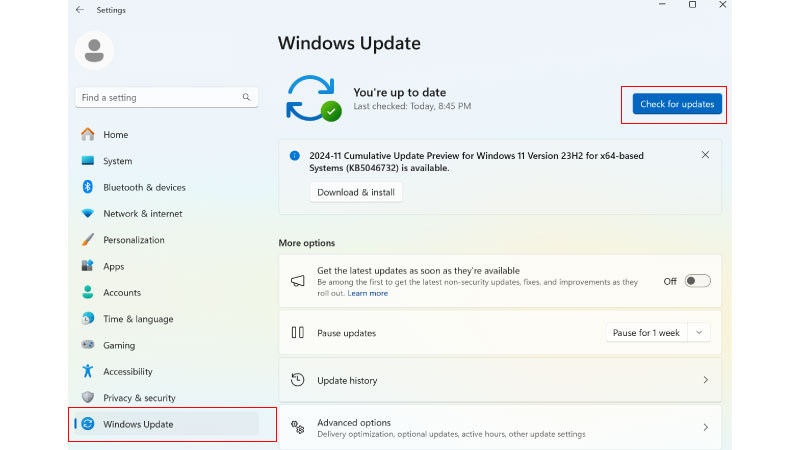The image size is (800, 450).
Task: Click Download & install button
Action: 356,192
